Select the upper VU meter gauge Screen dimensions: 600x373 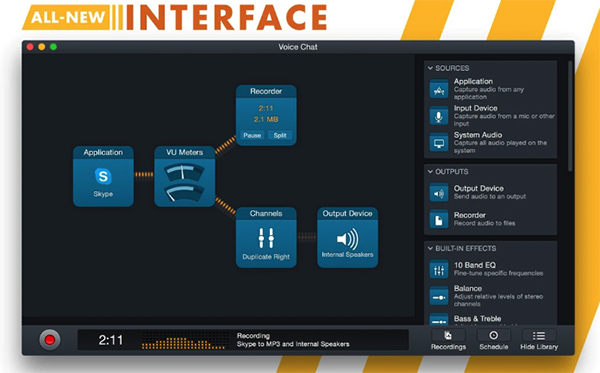tap(184, 173)
